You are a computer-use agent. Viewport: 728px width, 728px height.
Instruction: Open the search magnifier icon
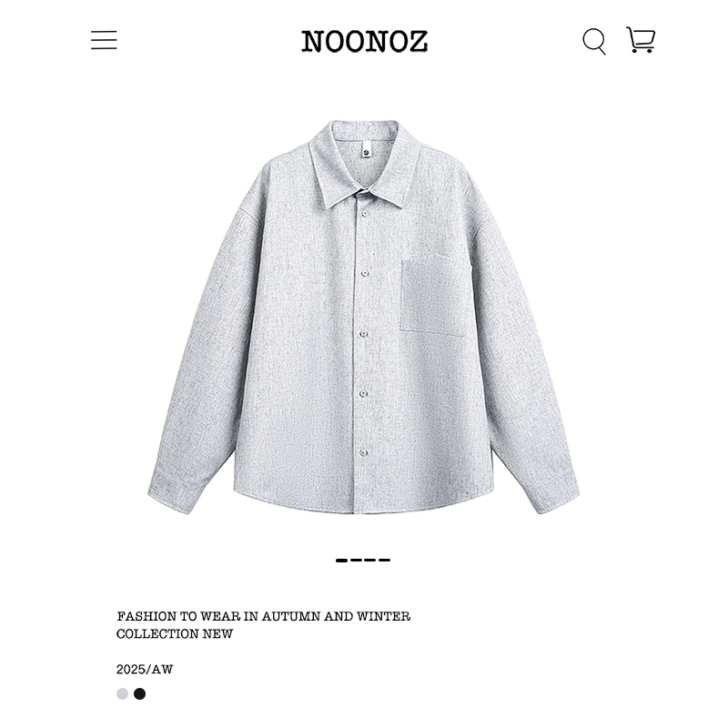pyautogui.click(x=594, y=41)
